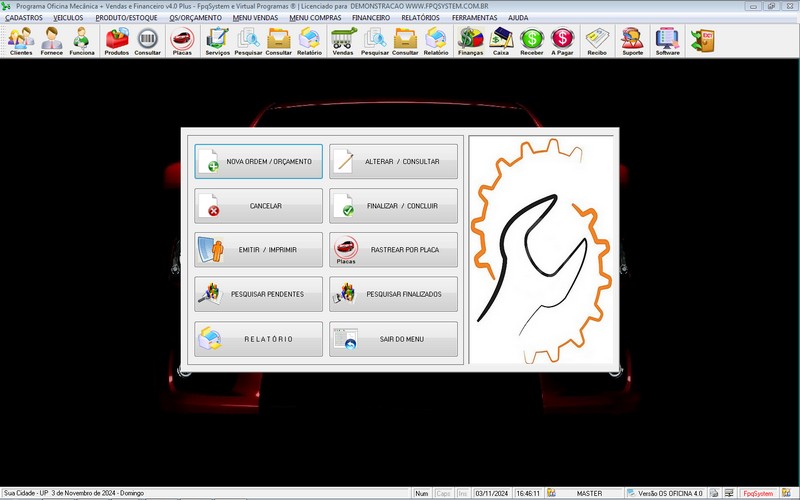Open the Produtos toolbox icon
The image size is (800, 500).
pos(117,41)
